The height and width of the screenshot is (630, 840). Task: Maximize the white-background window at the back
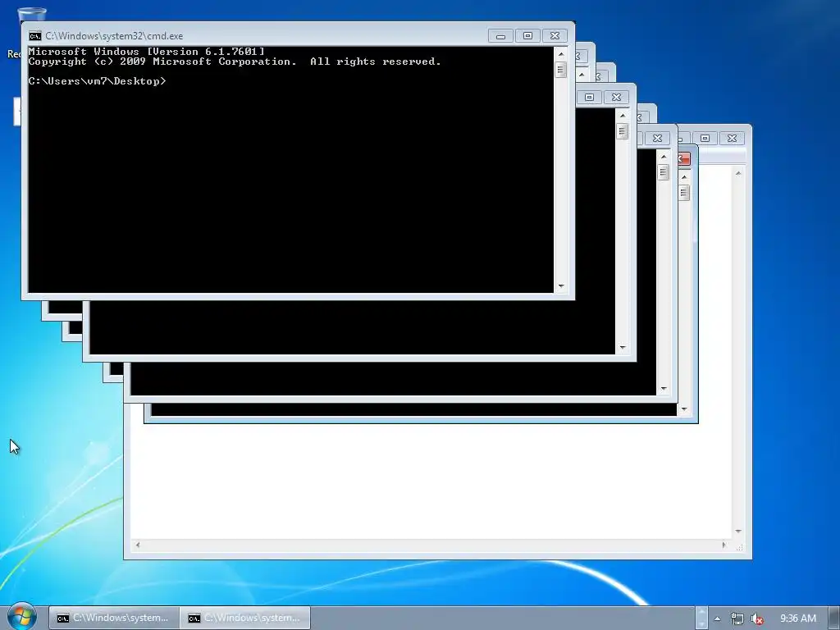tap(705, 138)
